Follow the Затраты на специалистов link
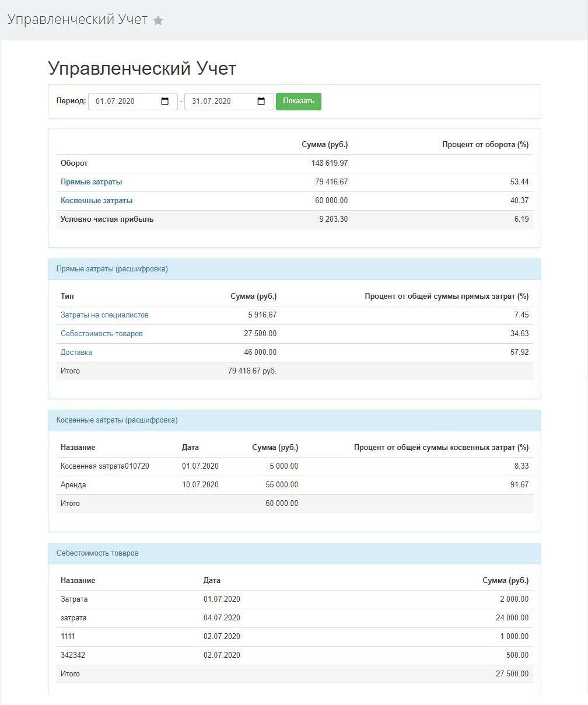This screenshot has width=588, height=705. (104, 315)
